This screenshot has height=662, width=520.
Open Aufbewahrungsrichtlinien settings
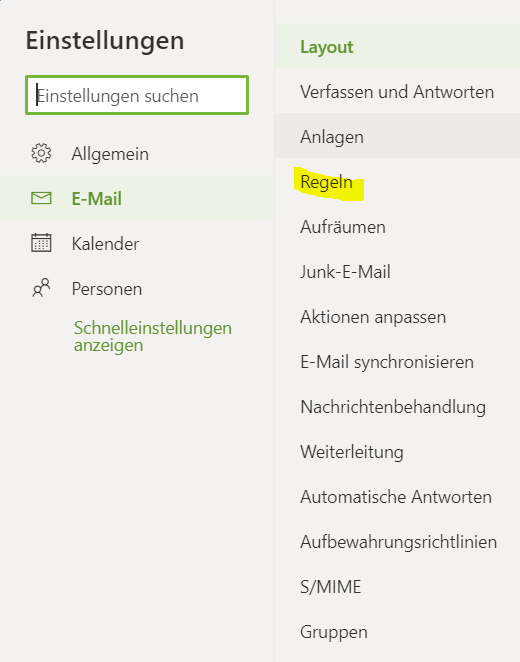pyautogui.click(x=397, y=542)
